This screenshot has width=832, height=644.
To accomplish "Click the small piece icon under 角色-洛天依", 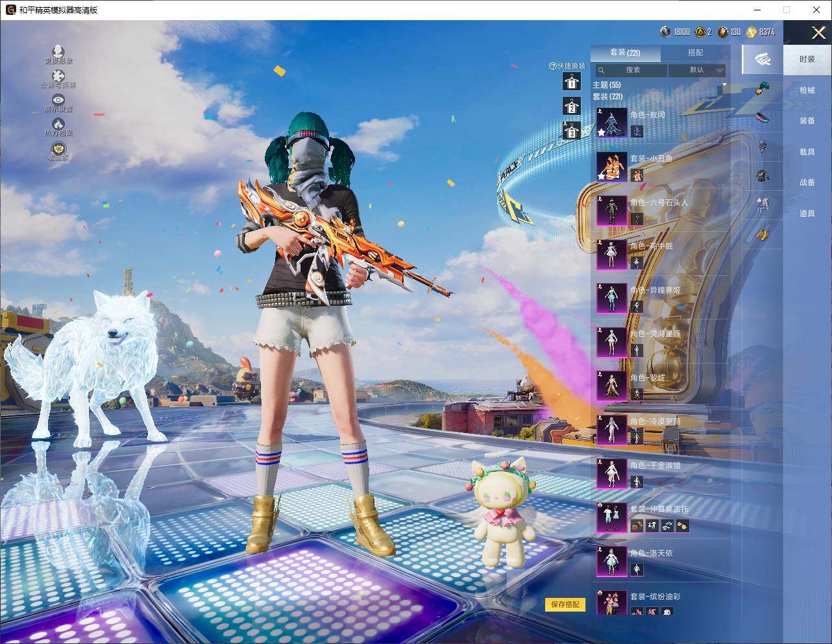I will (x=637, y=570).
